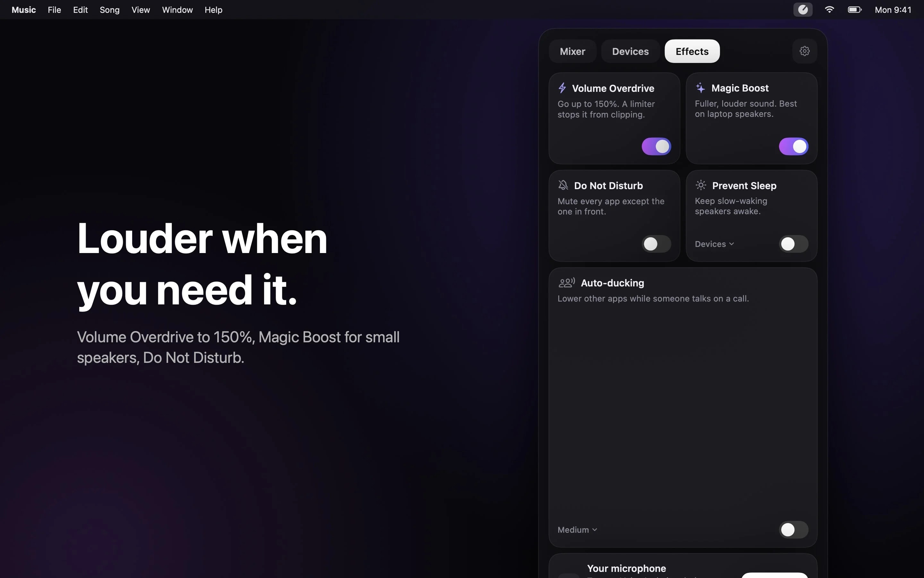Click the Auto-ducking heading

(612, 283)
